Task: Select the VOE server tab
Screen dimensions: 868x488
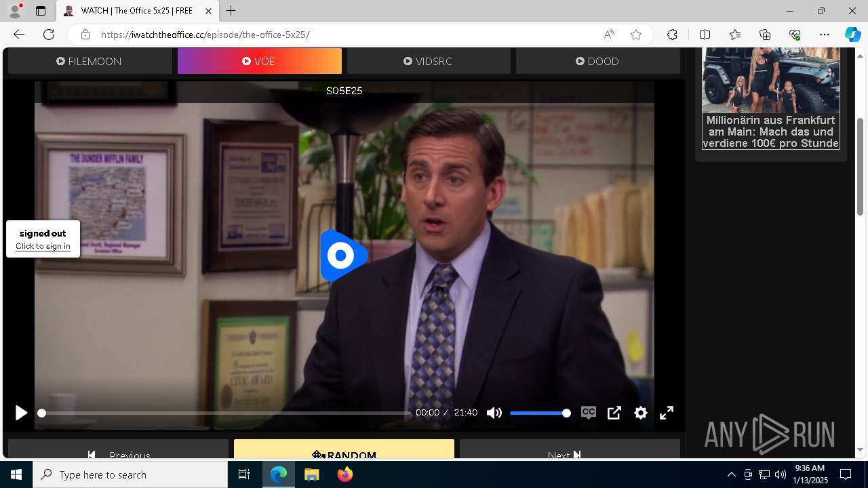Action: pos(259,61)
